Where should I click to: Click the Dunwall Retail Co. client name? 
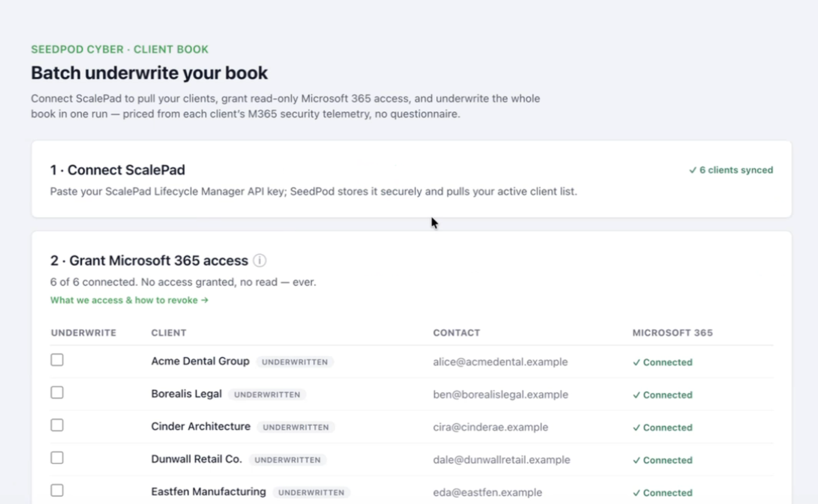click(x=197, y=460)
